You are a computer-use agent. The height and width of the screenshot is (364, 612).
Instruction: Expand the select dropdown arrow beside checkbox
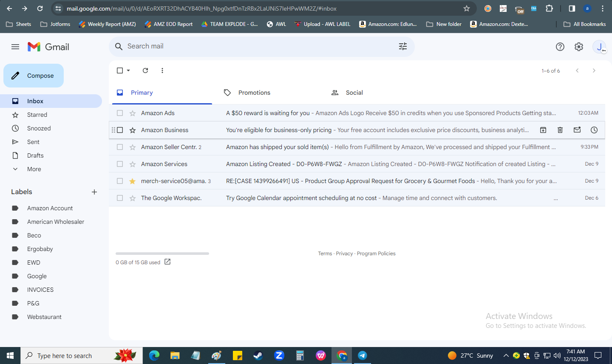[x=128, y=71]
